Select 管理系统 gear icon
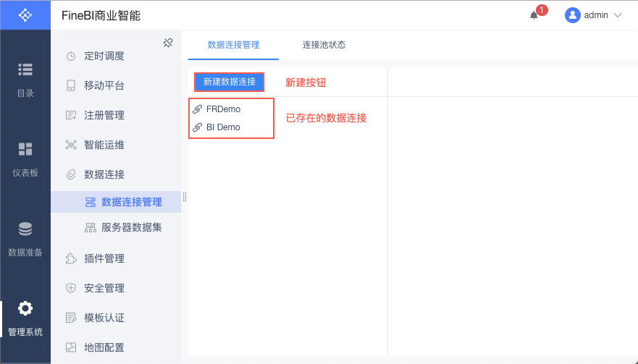This screenshot has width=638, height=364. click(25, 309)
